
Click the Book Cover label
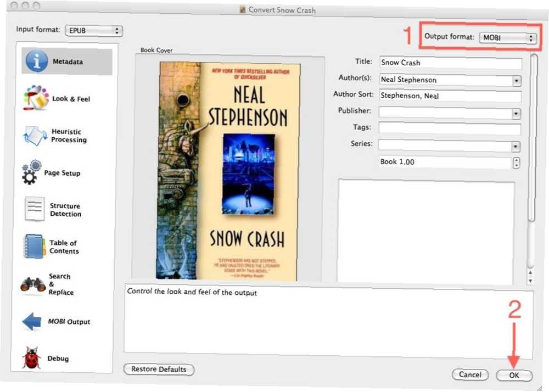click(x=156, y=50)
